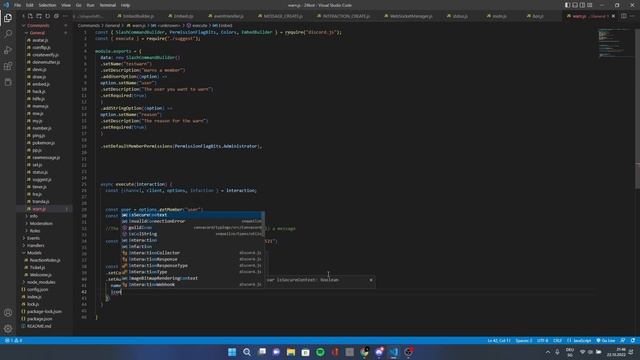Open the Manage gear in activity bar
Image resolution: width=640 pixels, height=360 pixels.
click(x=8, y=329)
